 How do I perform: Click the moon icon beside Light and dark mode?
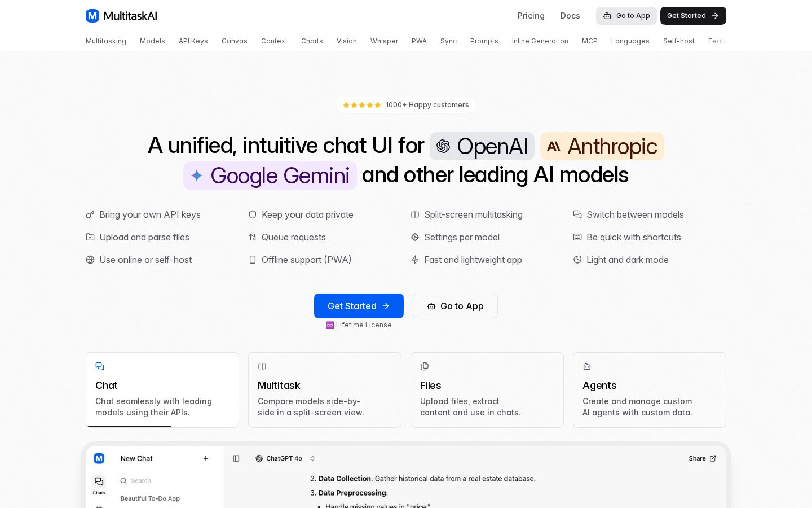577,260
